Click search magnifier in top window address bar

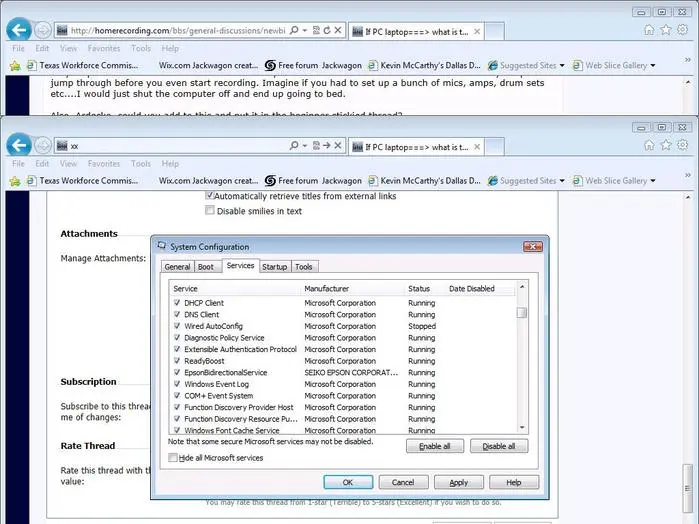[x=294, y=30]
